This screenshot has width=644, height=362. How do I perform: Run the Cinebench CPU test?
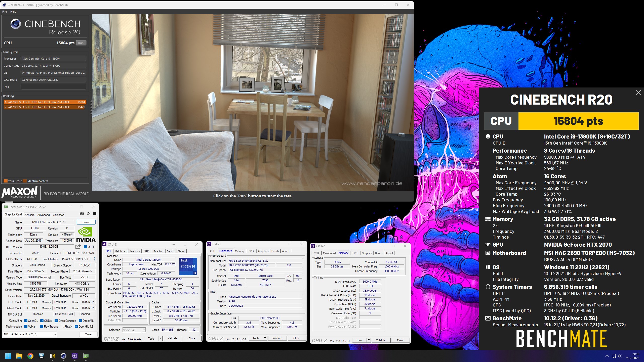pyautogui.click(x=81, y=43)
